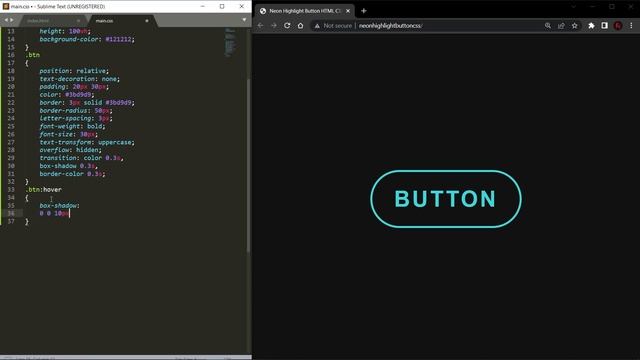Switch to the index.html tab in Sublime
The width and height of the screenshot is (640, 360).
[x=38, y=20]
